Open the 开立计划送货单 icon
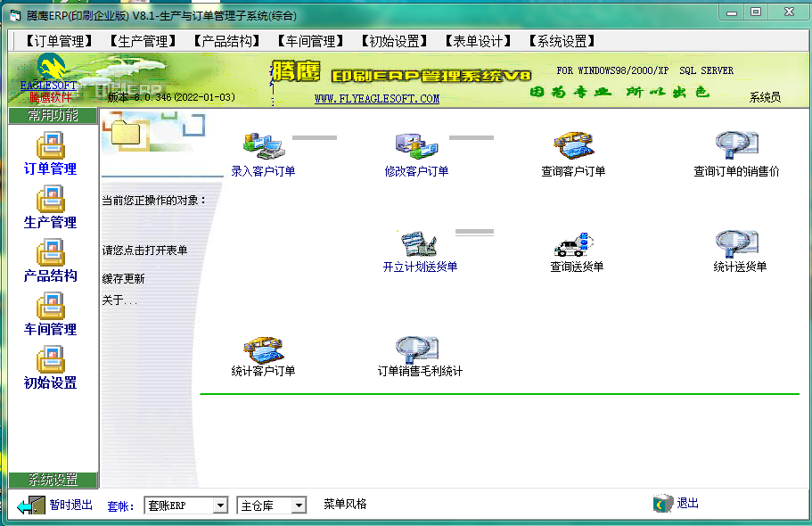Viewport: 812px width, 526px height. coord(420,243)
